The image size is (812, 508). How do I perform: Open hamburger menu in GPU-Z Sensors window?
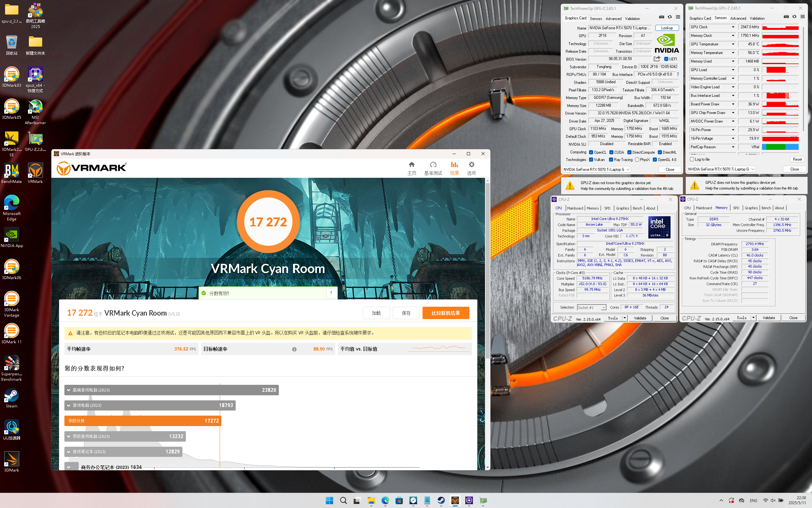point(802,17)
